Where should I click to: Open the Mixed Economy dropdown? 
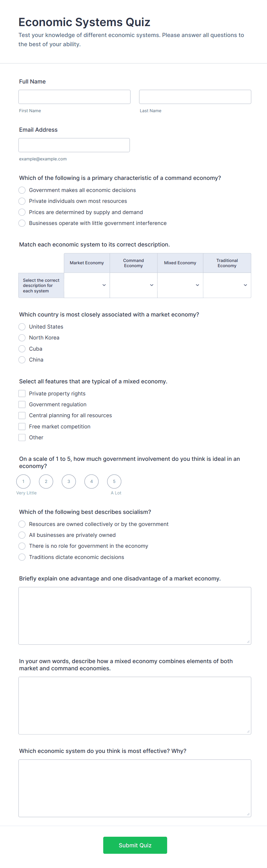[180, 285]
